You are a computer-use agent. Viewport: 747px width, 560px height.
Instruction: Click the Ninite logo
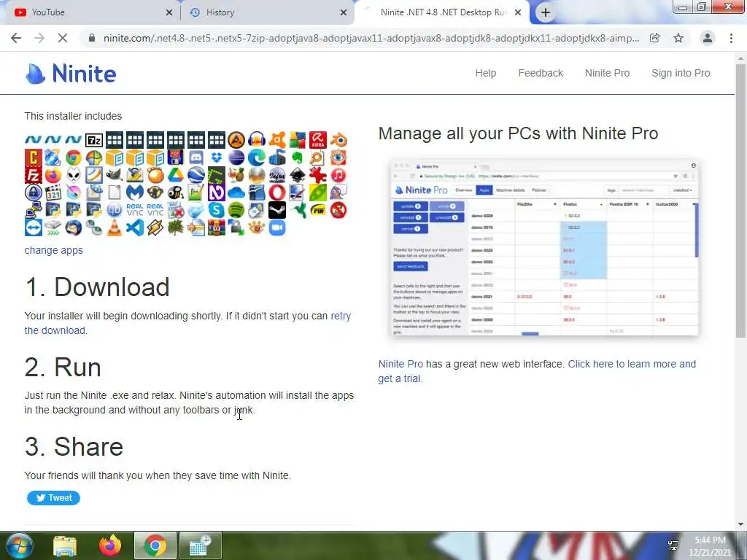[71, 74]
